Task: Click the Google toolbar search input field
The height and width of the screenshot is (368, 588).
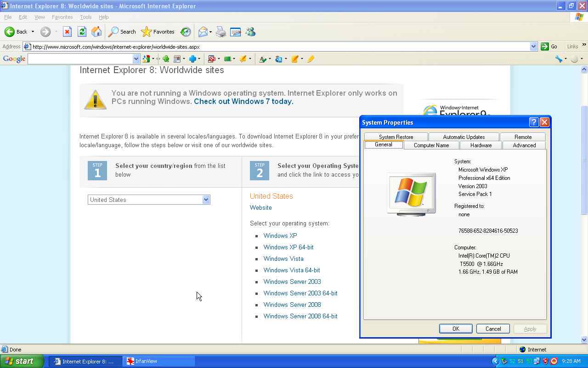Action: tap(80, 59)
